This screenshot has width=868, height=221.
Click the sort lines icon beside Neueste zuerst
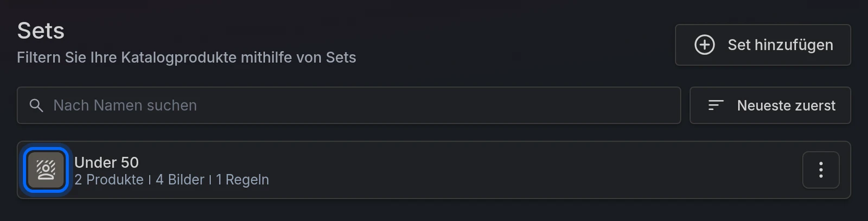point(716,105)
